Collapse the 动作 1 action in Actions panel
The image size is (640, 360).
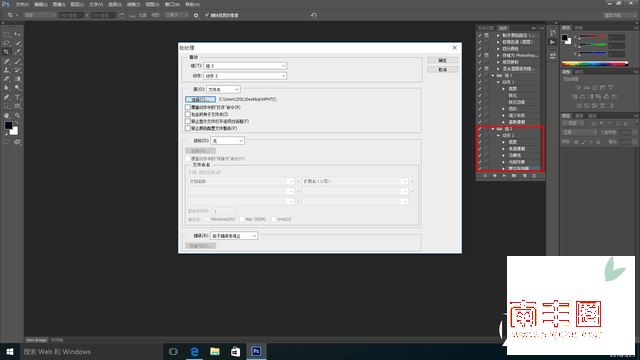498,82
